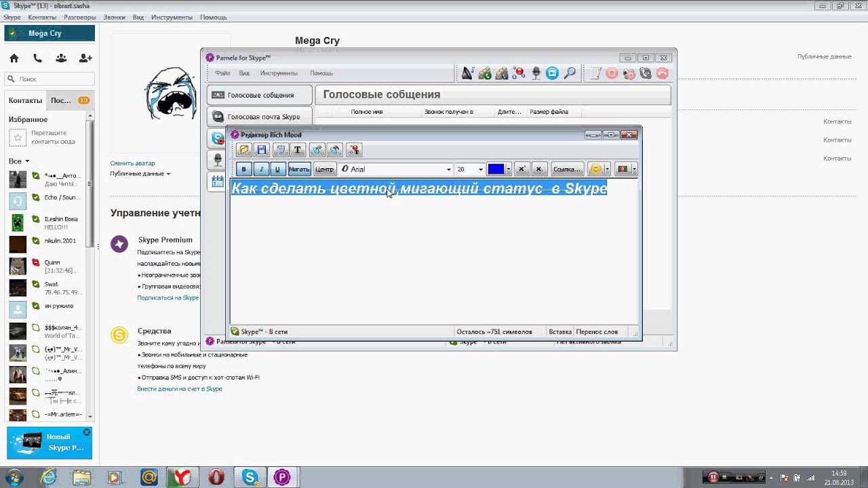Toggle the Центр centering button
The width and height of the screenshot is (868, 488).
pyautogui.click(x=324, y=169)
